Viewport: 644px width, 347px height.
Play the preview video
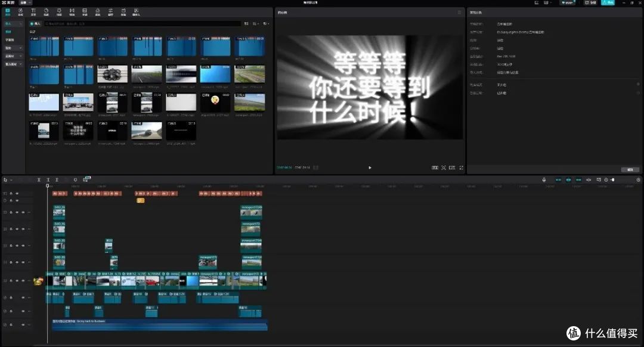tap(370, 168)
